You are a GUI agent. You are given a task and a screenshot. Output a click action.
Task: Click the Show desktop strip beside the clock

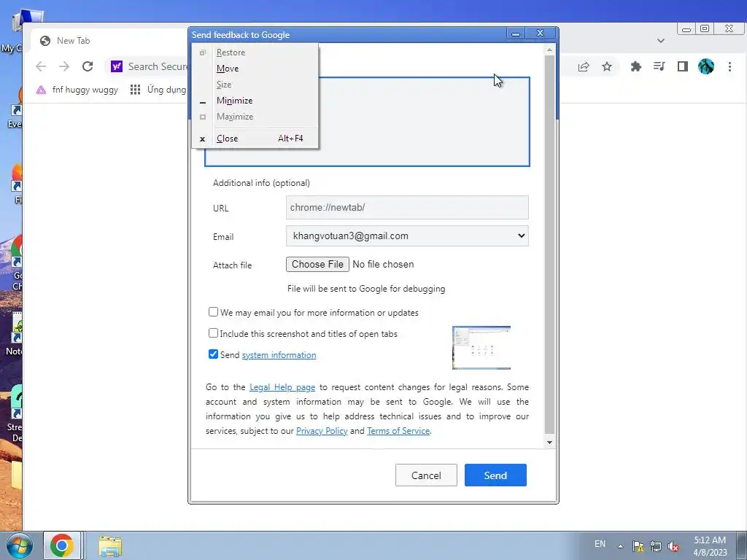(x=741, y=546)
